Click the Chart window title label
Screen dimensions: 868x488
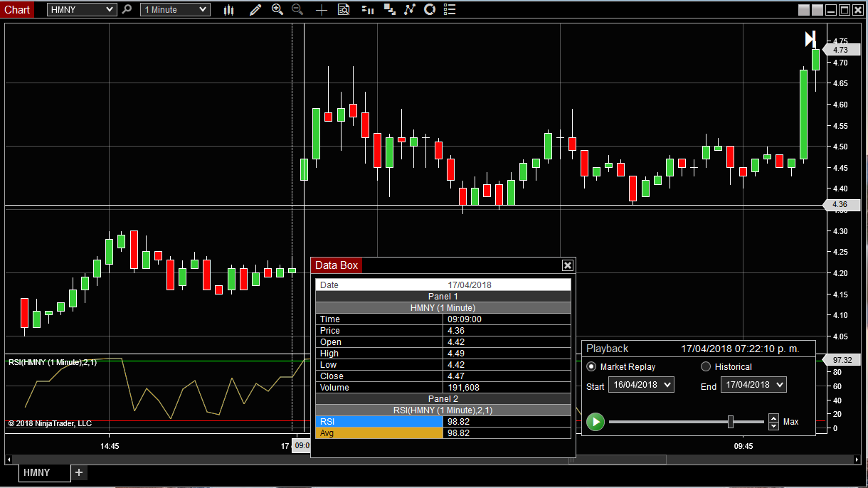17,10
